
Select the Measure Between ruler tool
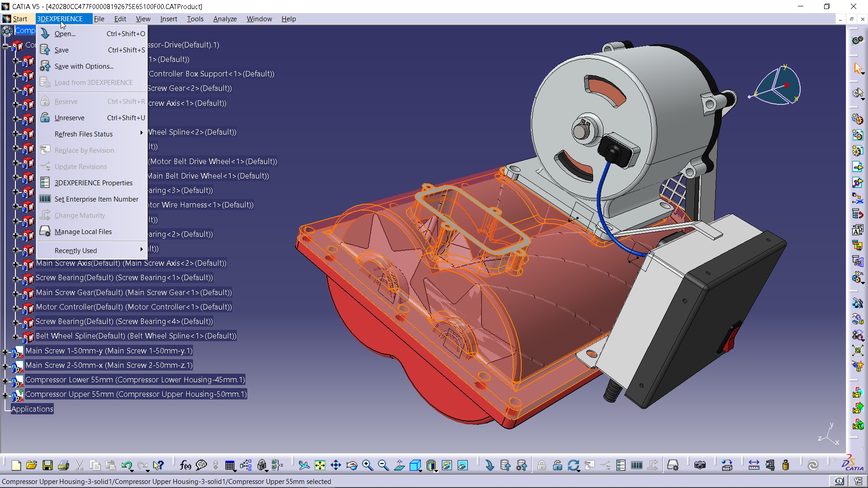coord(754,465)
